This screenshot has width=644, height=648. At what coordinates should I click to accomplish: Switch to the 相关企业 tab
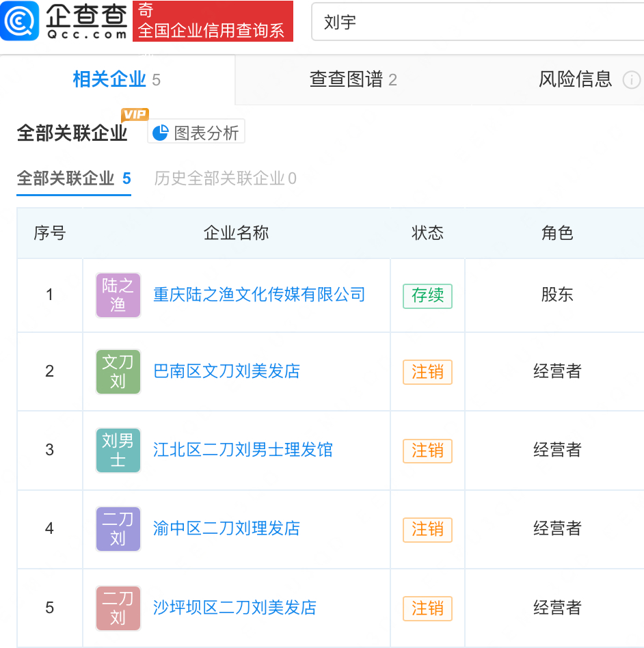[117, 79]
